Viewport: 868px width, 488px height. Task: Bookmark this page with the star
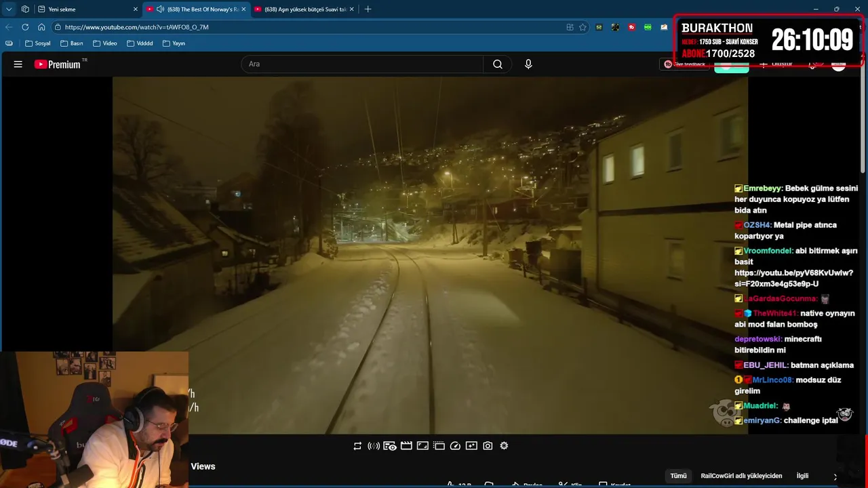point(583,27)
